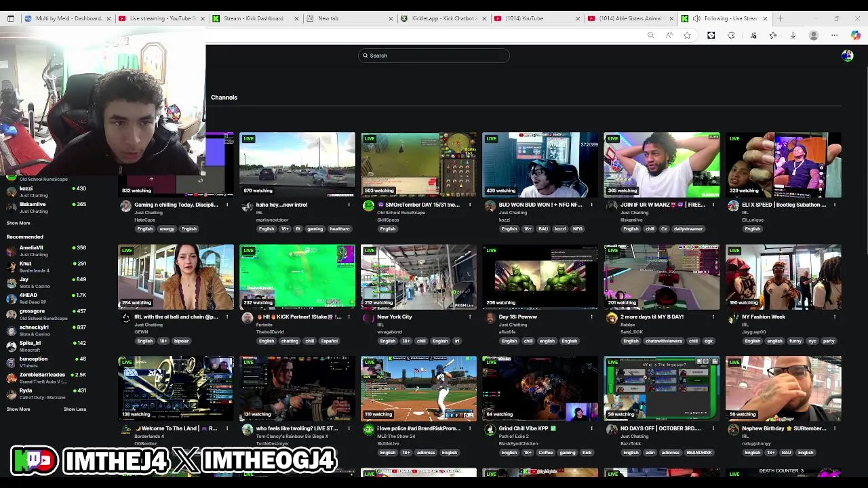This screenshot has height=488, width=868.
Task: Expand following list with Show More
Action: point(18,223)
